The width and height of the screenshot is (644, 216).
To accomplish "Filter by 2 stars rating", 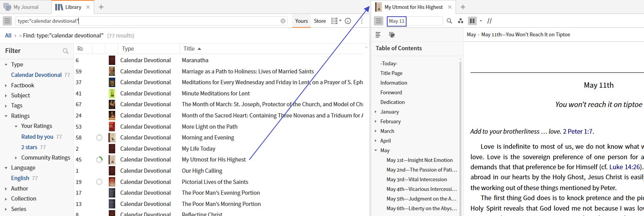I will click(x=29, y=147).
